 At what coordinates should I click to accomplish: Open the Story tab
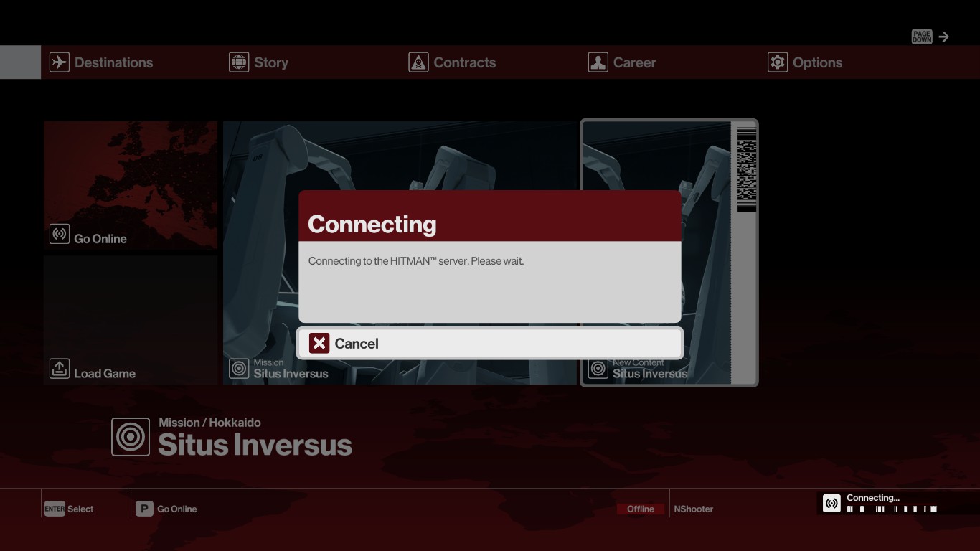click(270, 62)
